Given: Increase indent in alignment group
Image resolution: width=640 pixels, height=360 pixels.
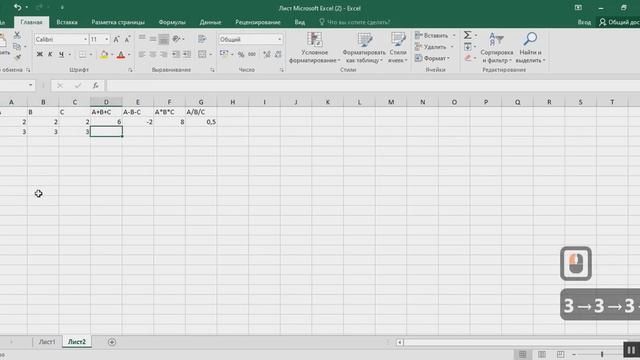Looking at the screenshot, I should 187,54.
